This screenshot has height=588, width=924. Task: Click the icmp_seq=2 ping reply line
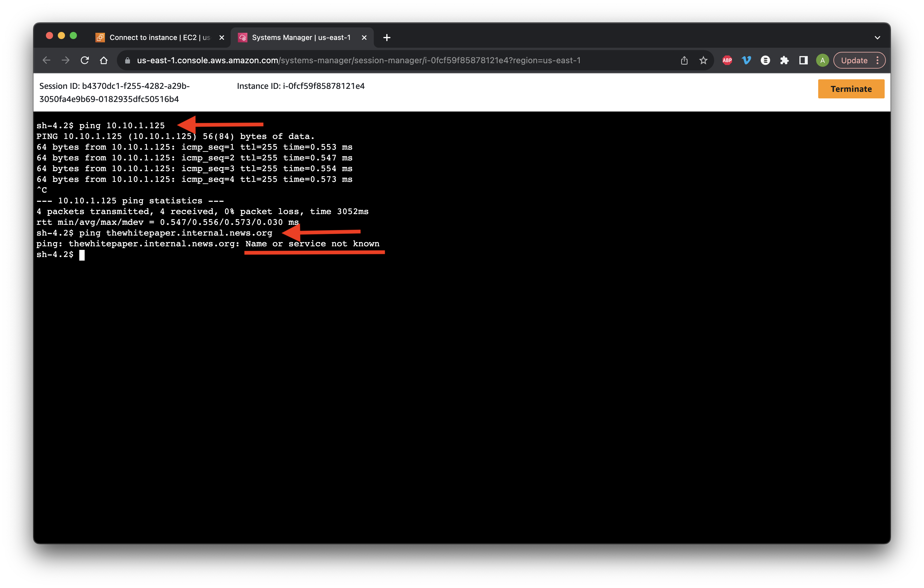pyautogui.click(x=194, y=158)
